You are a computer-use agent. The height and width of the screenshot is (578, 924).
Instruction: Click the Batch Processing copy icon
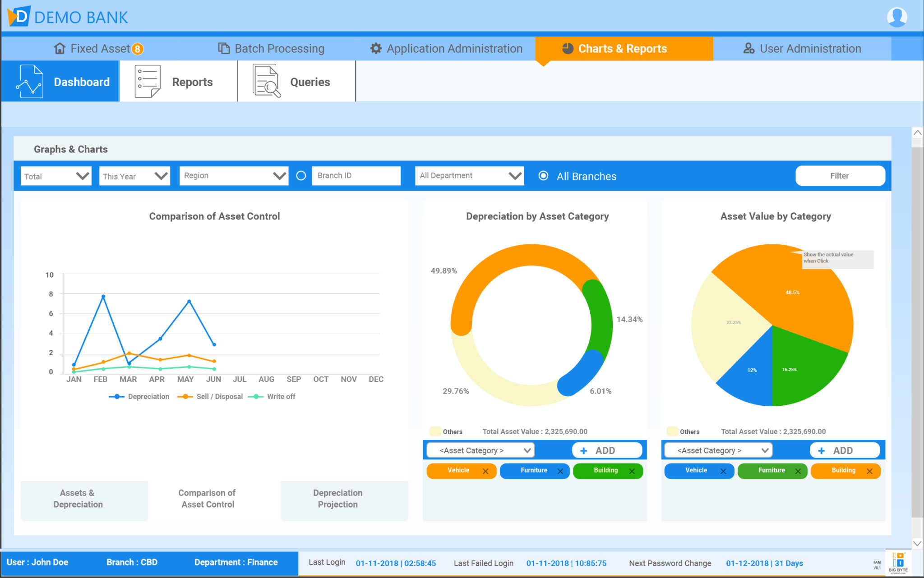(x=223, y=48)
